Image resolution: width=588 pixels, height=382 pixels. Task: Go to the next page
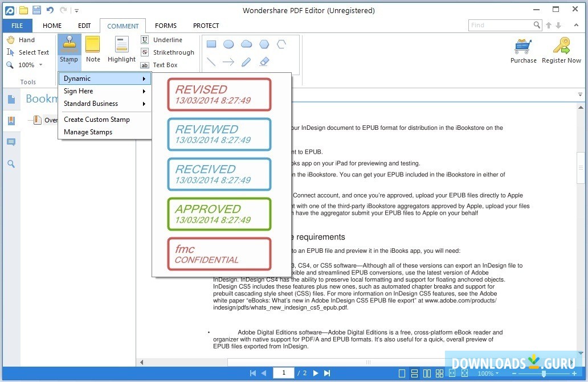(x=316, y=373)
